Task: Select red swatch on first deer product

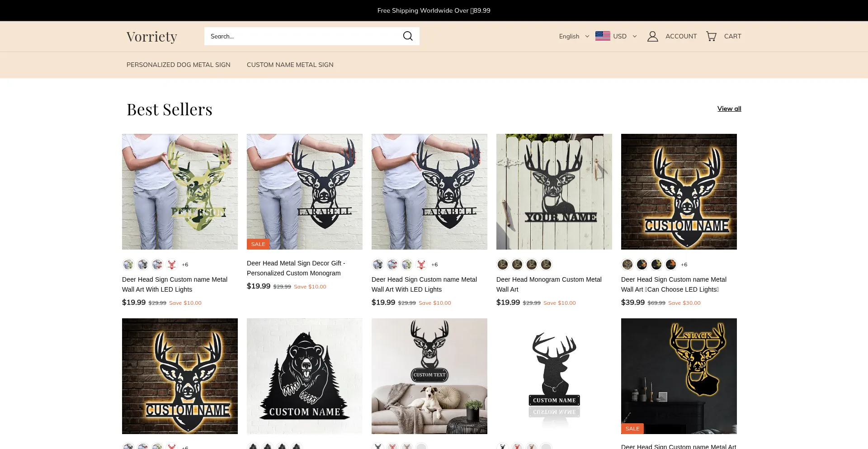Action: [172, 265]
